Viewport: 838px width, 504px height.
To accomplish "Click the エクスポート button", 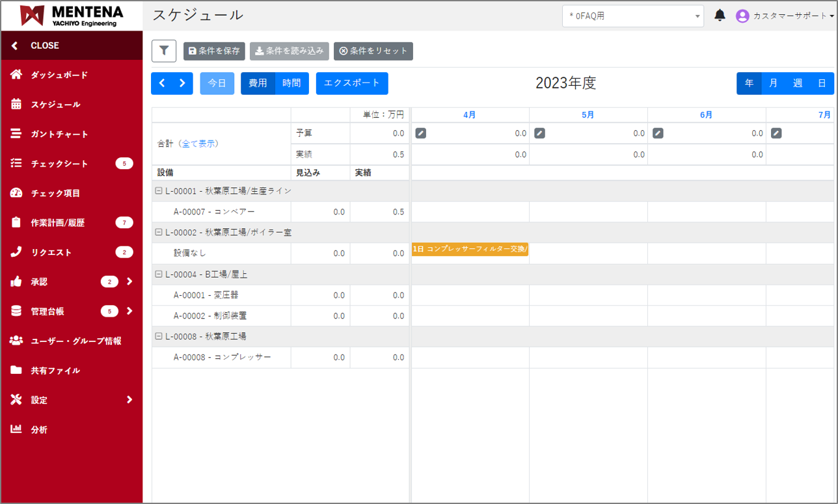I will tap(352, 83).
